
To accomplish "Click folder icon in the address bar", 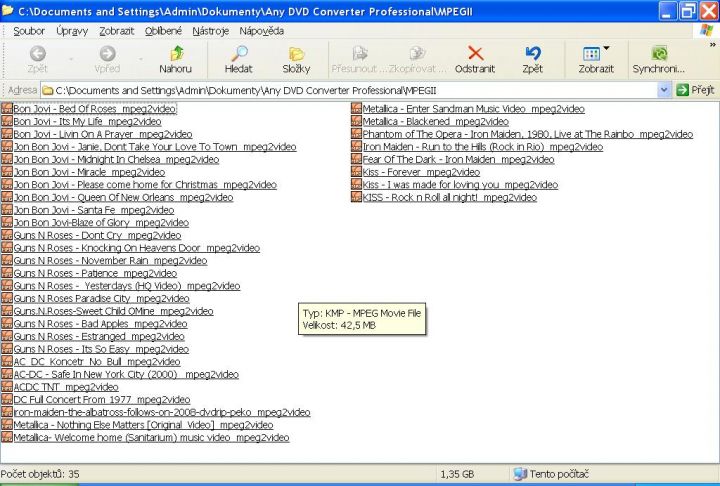I will tap(48, 90).
